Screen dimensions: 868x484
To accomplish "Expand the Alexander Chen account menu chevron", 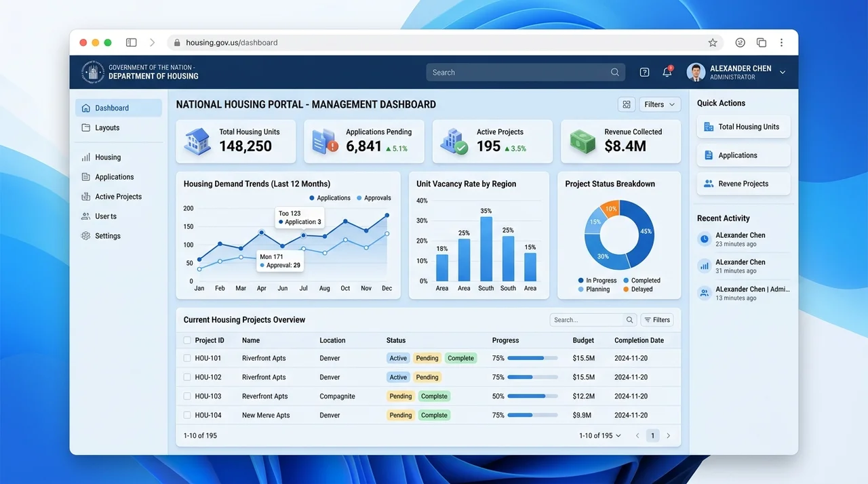I will pos(783,73).
